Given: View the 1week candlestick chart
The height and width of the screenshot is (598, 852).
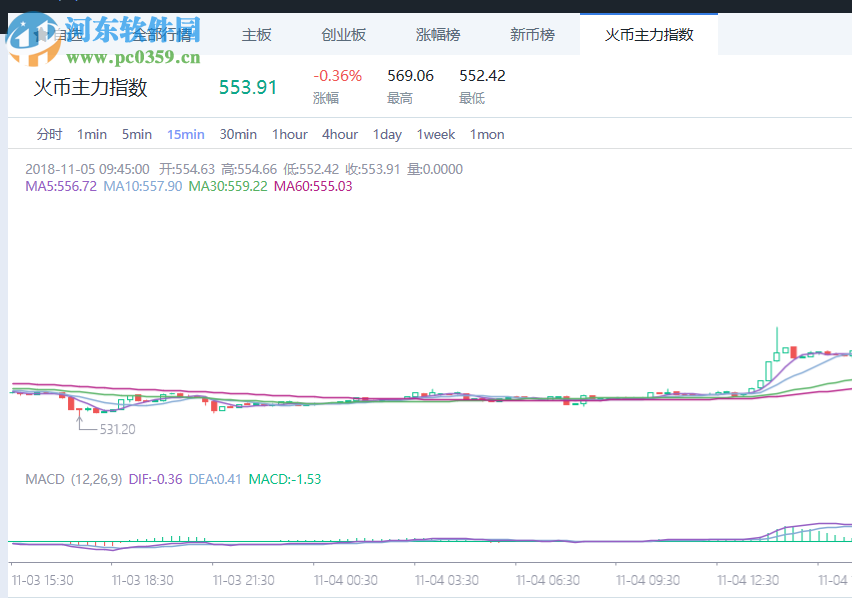Looking at the screenshot, I should 435,134.
